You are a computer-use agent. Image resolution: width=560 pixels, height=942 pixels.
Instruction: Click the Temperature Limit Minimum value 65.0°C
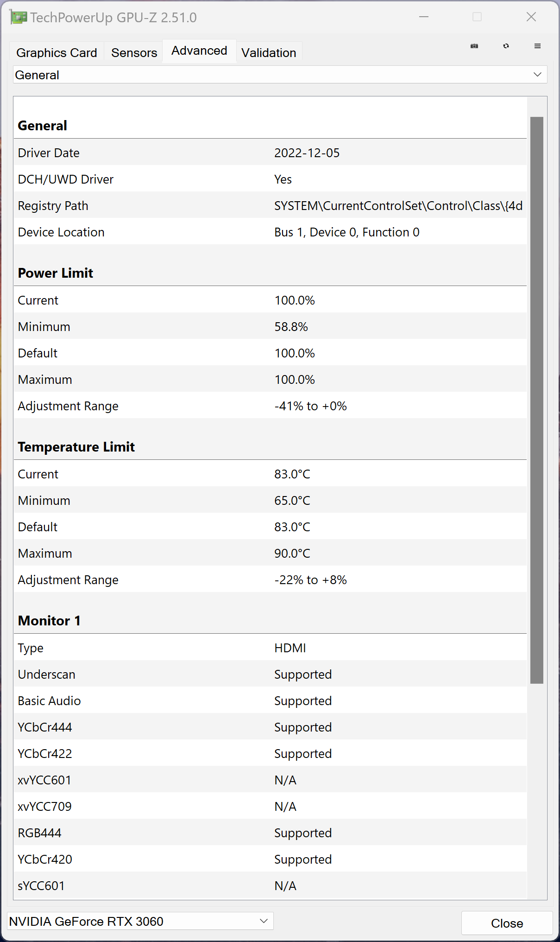pos(292,501)
